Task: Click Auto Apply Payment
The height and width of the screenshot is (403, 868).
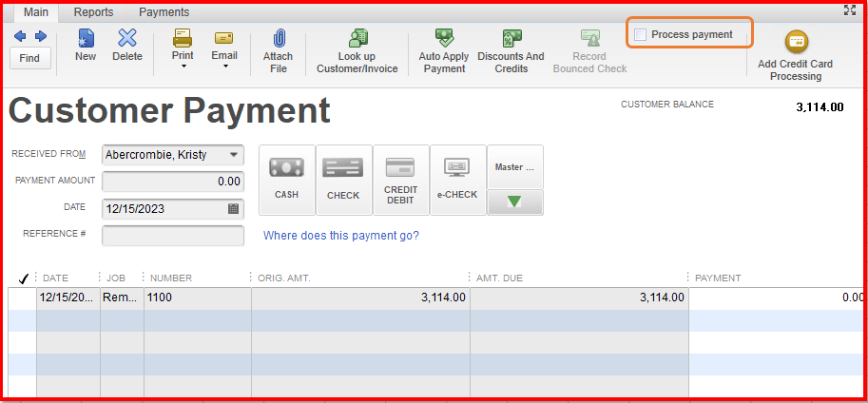Action: 444,51
